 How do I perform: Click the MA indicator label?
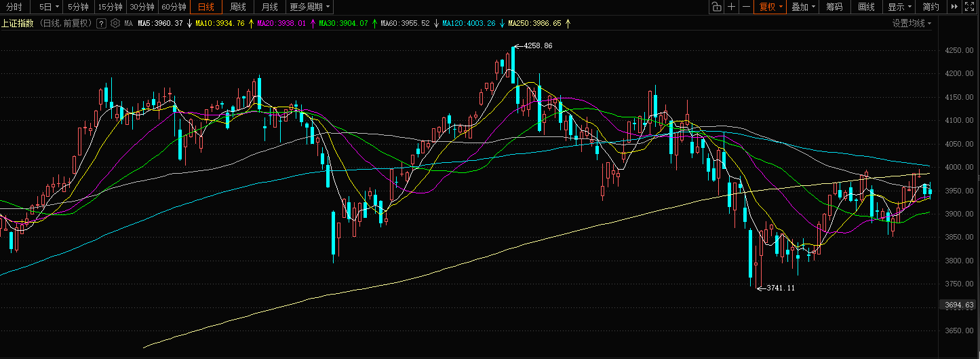click(x=128, y=23)
